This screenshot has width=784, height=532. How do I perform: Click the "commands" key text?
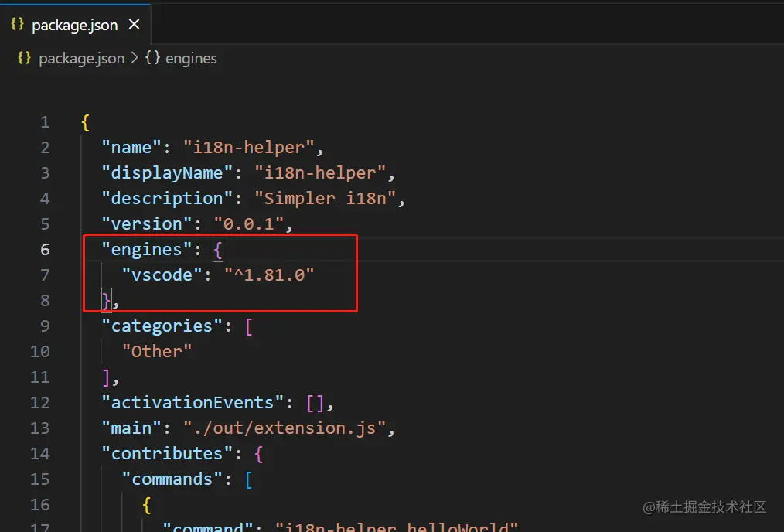(172, 479)
